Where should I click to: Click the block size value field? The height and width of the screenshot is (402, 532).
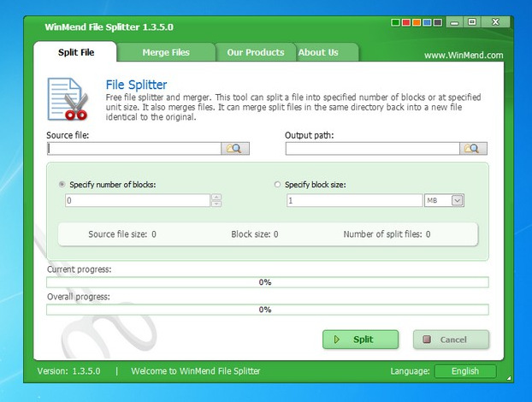[355, 200]
